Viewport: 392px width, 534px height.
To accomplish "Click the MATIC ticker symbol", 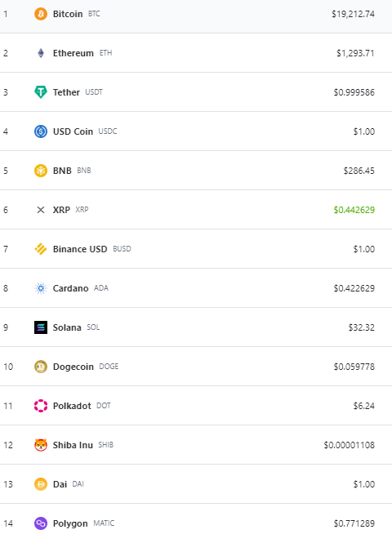I will (104, 523).
